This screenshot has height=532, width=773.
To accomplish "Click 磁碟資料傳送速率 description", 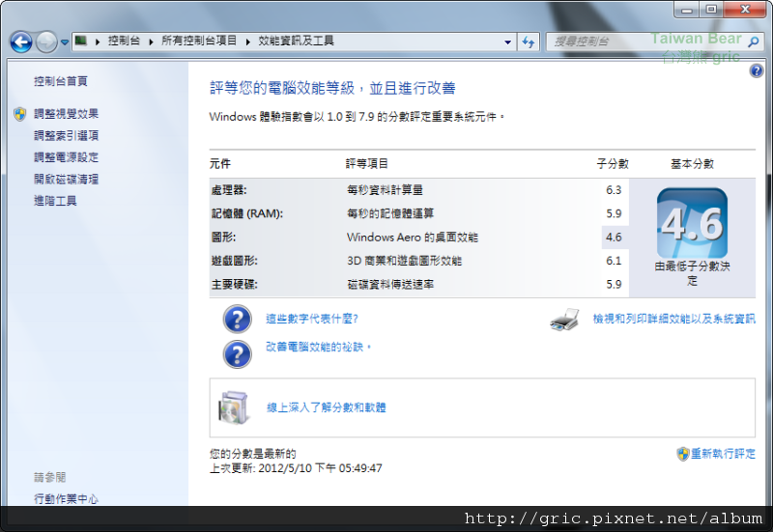I will (390, 285).
